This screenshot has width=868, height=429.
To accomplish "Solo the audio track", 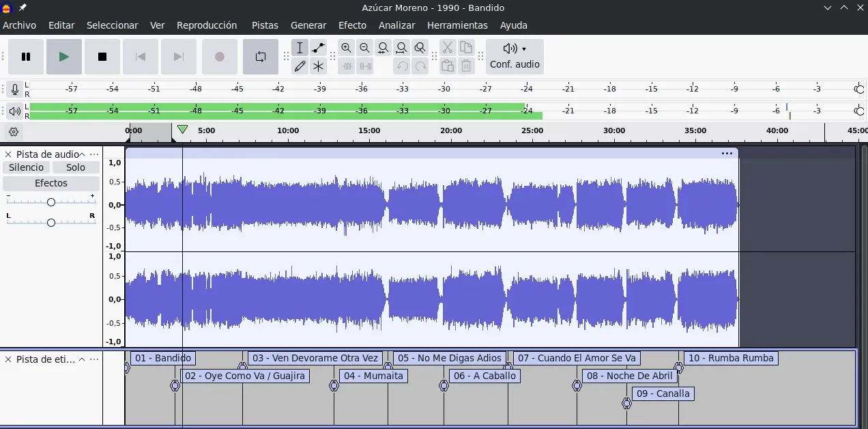I will [x=76, y=167].
